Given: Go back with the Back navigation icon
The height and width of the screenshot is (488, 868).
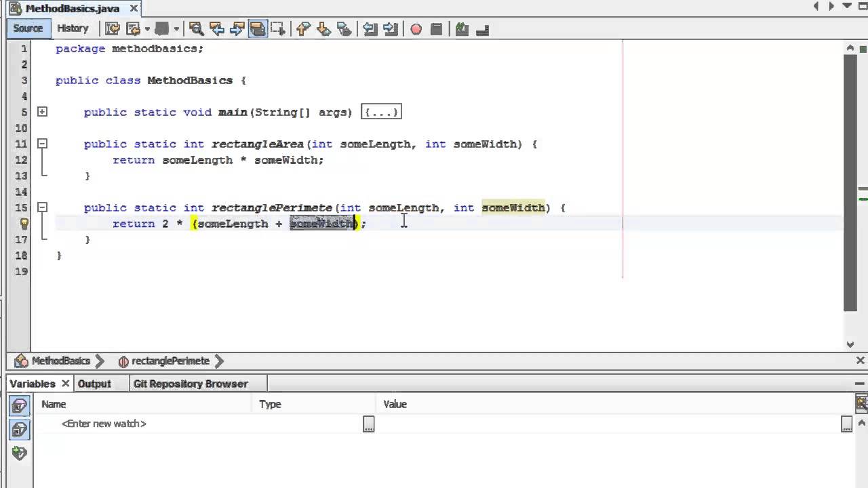Looking at the screenshot, I should pos(134,29).
